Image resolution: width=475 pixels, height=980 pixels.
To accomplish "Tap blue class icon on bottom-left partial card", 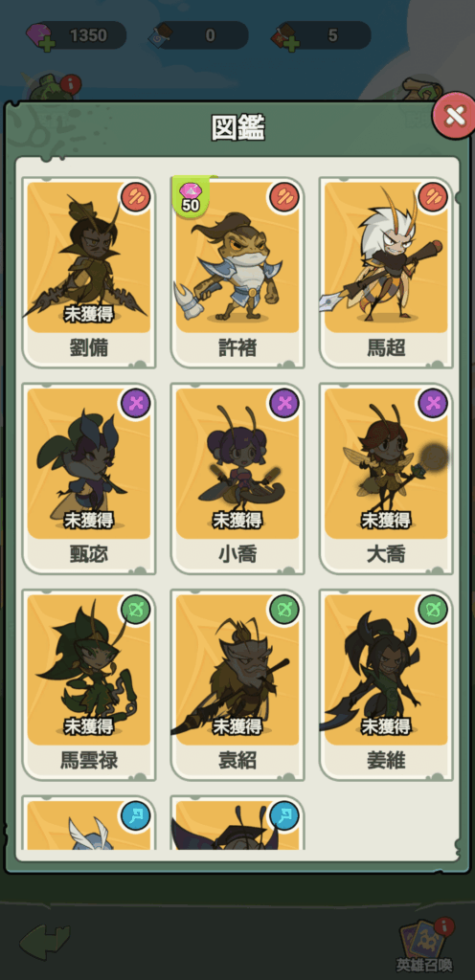I will 136,815.
